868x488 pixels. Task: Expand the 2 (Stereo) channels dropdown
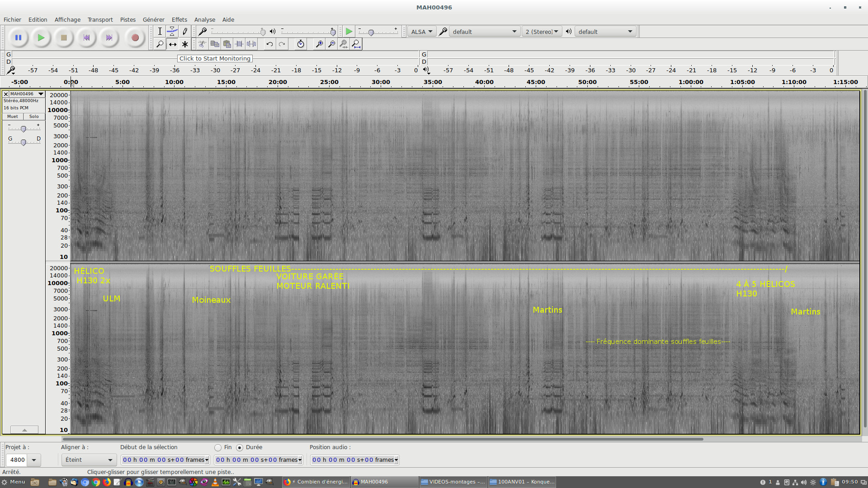[x=541, y=32]
